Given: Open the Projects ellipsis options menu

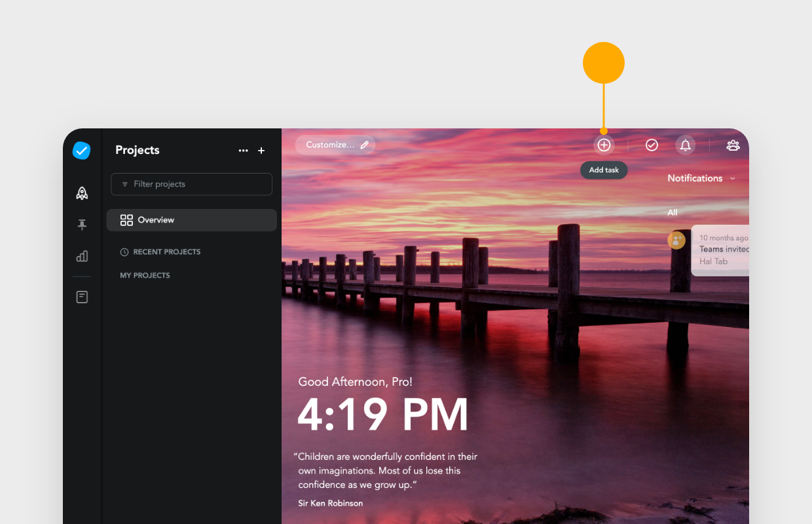Looking at the screenshot, I should [x=243, y=151].
